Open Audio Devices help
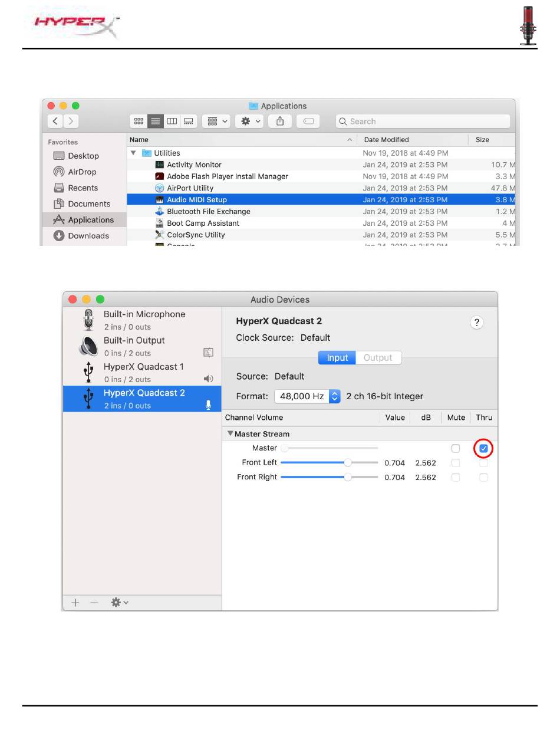Image resolution: width=560 pixels, height=743 pixels. (x=477, y=322)
